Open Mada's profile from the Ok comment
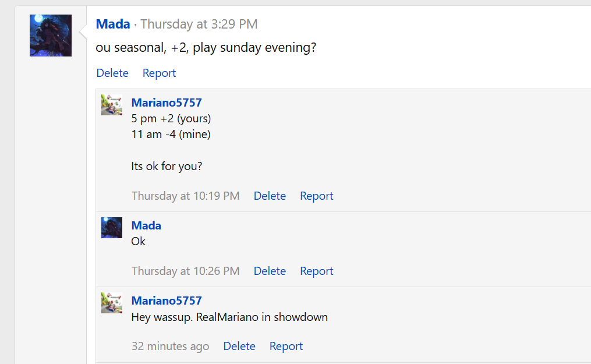591x364 pixels. click(146, 225)
